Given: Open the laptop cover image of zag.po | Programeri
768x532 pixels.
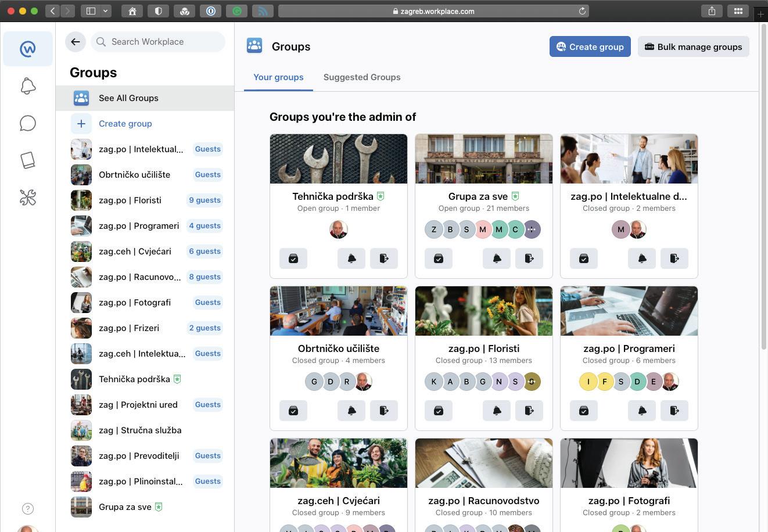Looking at the screenshot, I should 629,311.
